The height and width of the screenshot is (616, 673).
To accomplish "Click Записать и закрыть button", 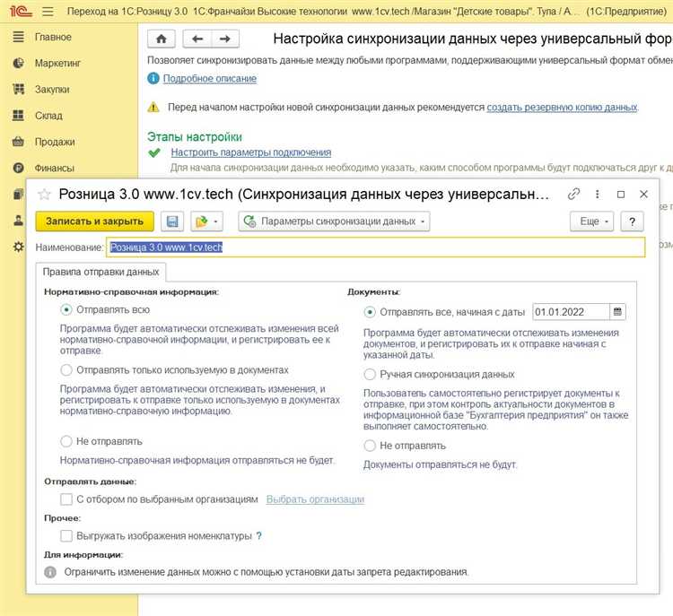I will [x=94, y=221].
